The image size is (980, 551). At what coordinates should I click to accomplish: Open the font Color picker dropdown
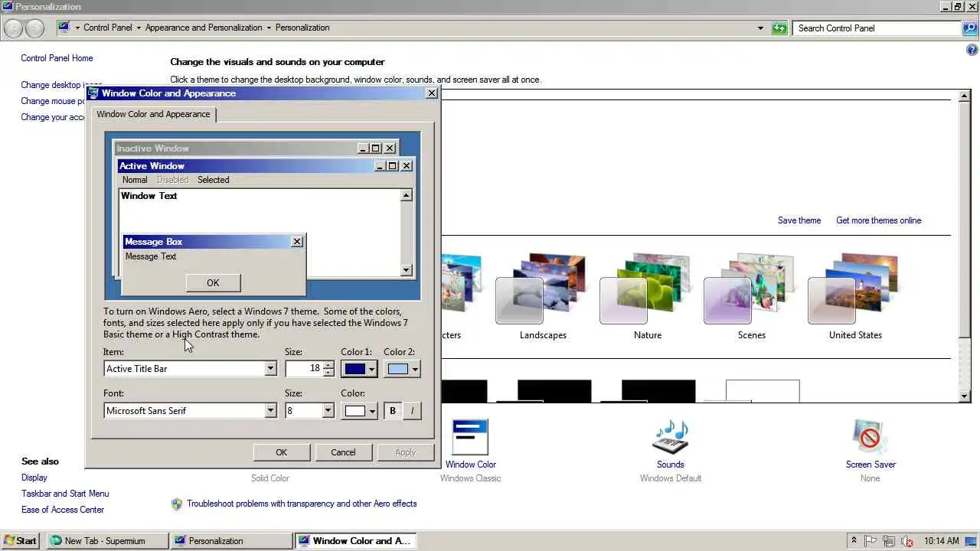359,411
